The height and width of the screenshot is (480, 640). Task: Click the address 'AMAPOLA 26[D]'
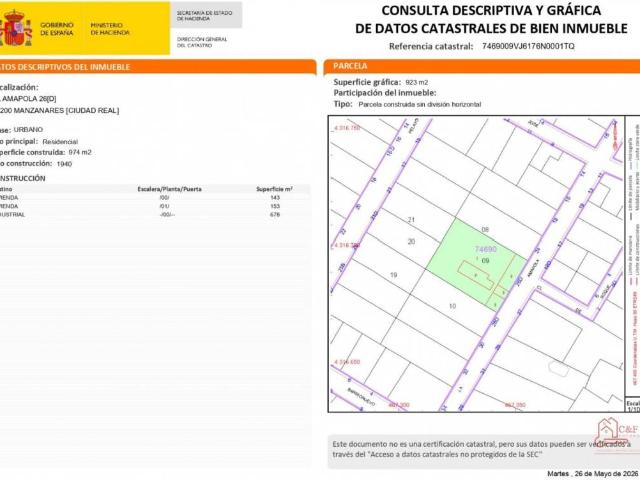pos(29,99)
